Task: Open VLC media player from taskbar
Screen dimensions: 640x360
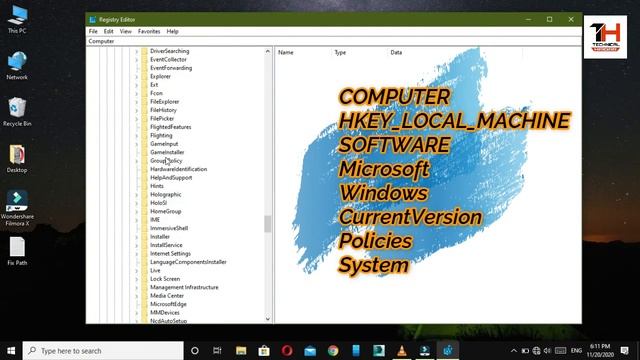Action: [402, 351]
